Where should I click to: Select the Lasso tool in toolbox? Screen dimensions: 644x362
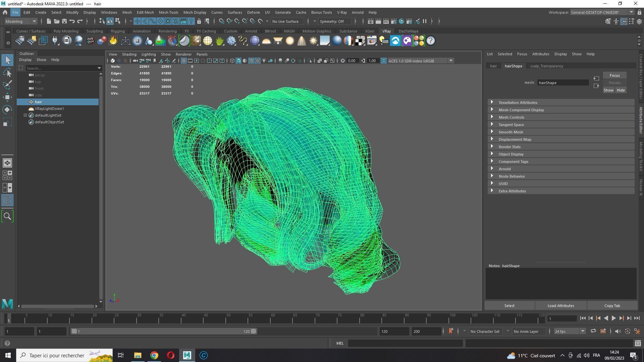tap(7, 72)
